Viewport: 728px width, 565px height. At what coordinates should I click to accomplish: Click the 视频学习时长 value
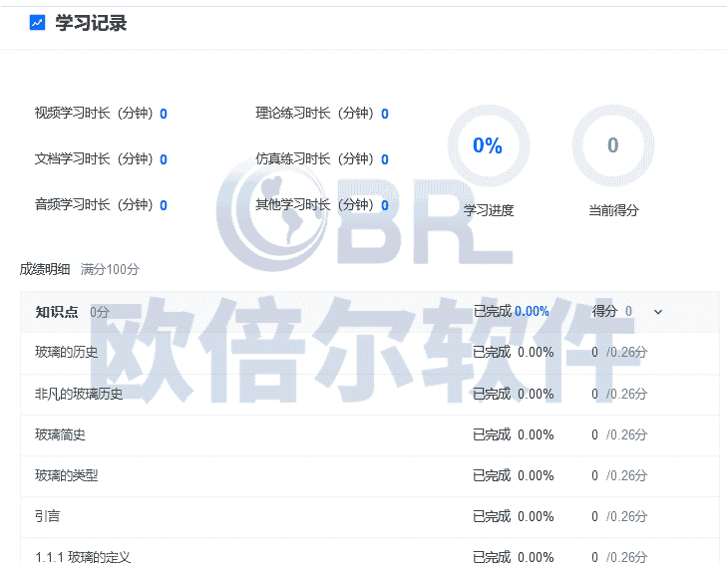point(164,114)
